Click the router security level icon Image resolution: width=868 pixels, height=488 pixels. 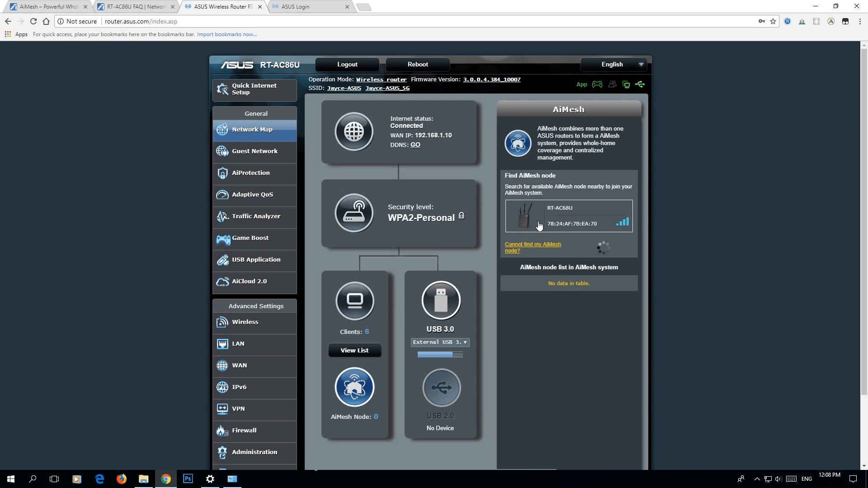[354, 213]
